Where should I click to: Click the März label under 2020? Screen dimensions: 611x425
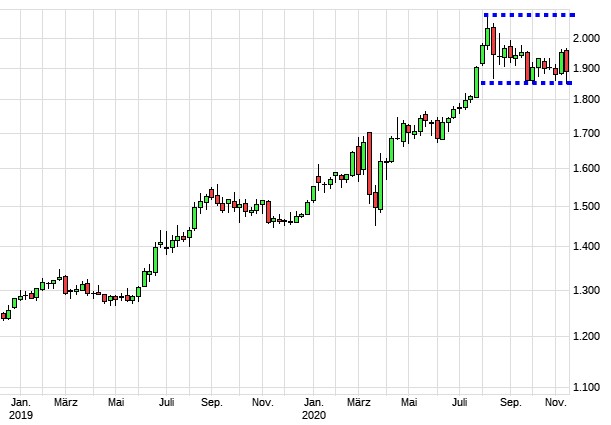click(358, 402)
